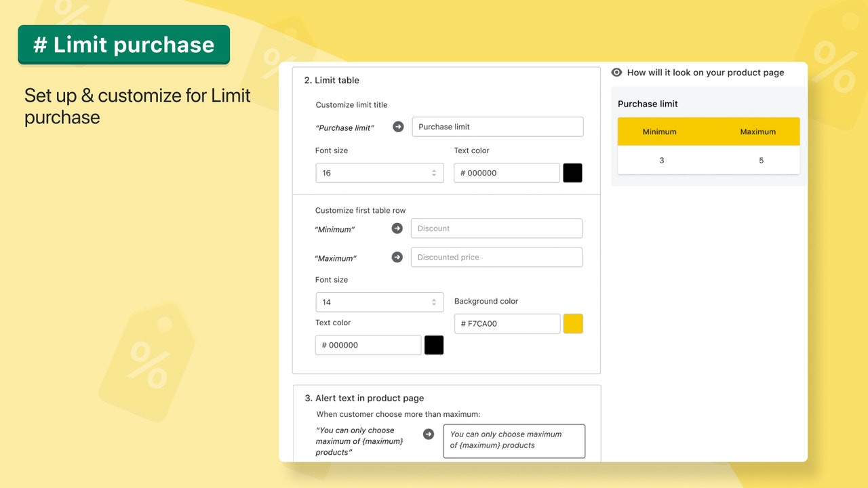This screenshot has height=488, width=868.
Task: Click the "Purchase limit" title input field
Action: point(497,127)
